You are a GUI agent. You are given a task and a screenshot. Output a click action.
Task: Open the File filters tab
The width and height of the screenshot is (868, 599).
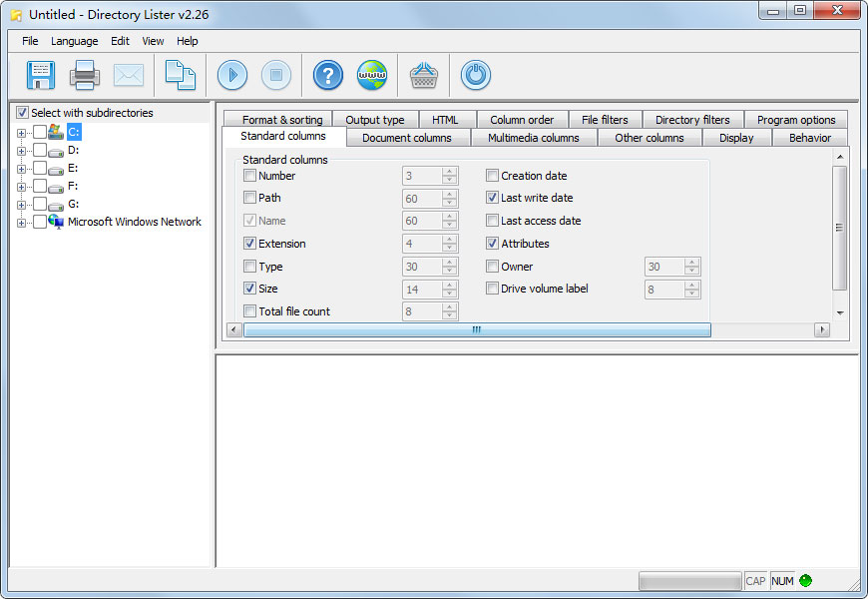click(x=605, y=120)
